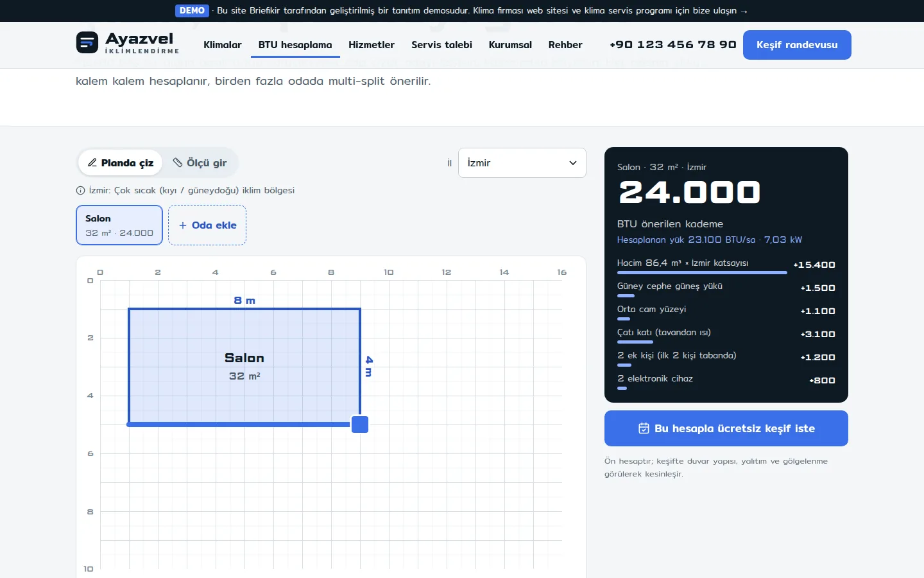Open Hizmetler in the navigation
The image size is (924, 578).
pos(372,45)
